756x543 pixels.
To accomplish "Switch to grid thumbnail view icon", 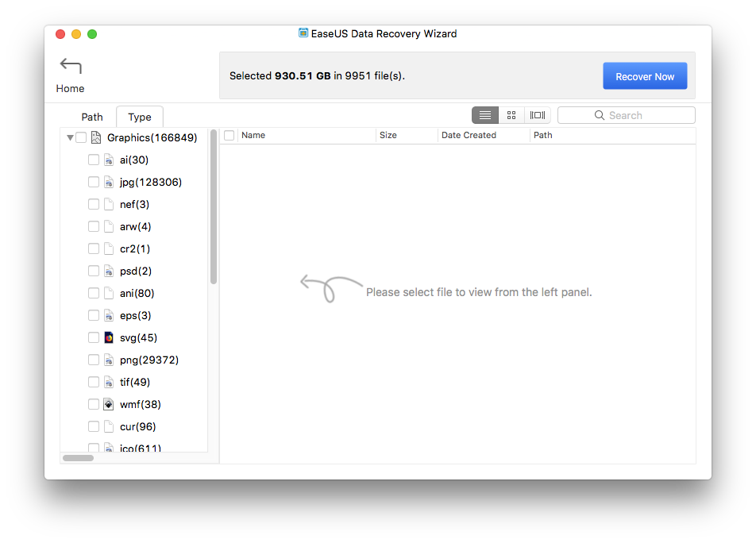I will [511, 115].
